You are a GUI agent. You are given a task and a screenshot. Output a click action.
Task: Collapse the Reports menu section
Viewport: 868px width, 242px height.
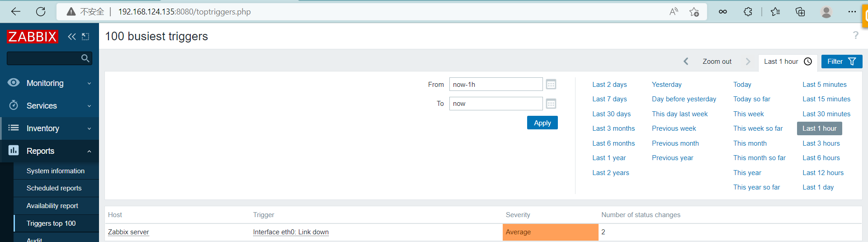50,151
